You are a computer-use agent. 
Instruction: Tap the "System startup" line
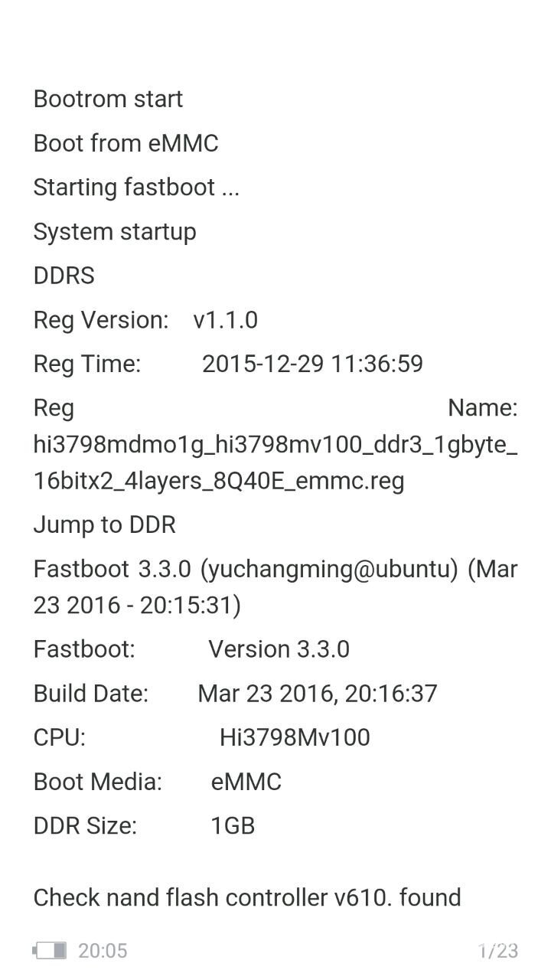coord(115,232)
